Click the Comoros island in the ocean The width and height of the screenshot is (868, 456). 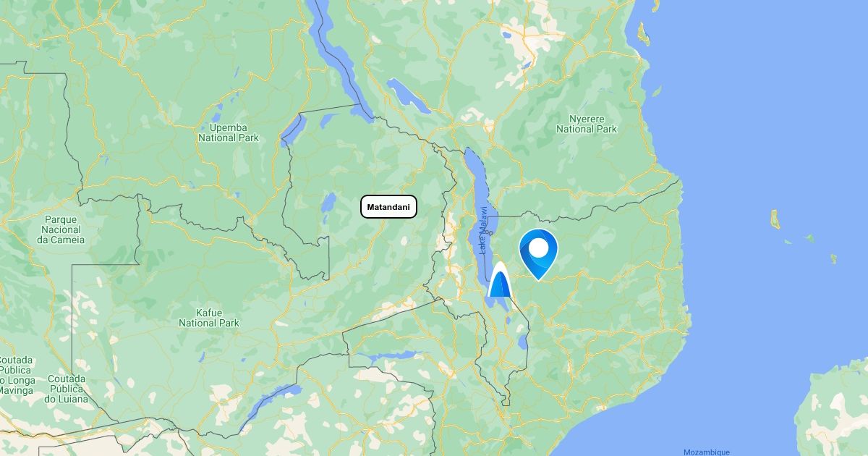coord(775,219)
